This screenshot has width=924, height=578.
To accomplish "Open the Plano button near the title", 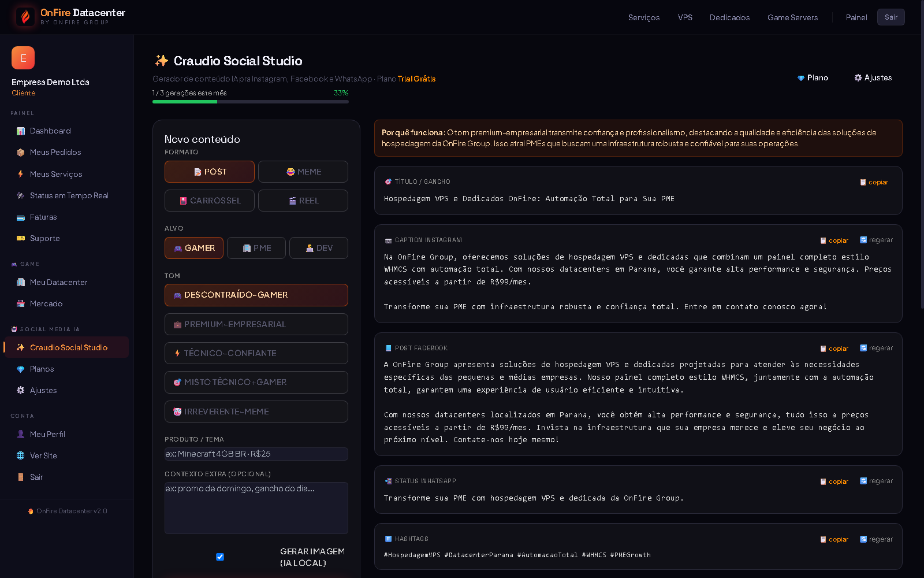I will pos(813,78).
